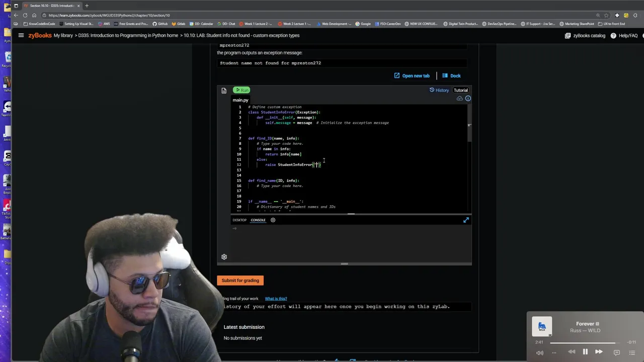Click the 'What is this?' link
The width and height of the screenshot is (644, 362).
[x=276, y=299]
